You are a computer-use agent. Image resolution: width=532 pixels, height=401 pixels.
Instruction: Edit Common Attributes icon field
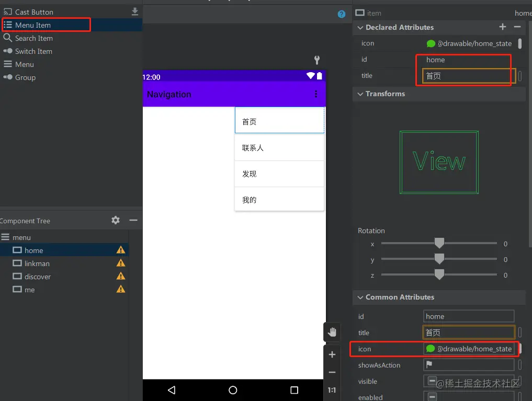(x=469, y=349)
